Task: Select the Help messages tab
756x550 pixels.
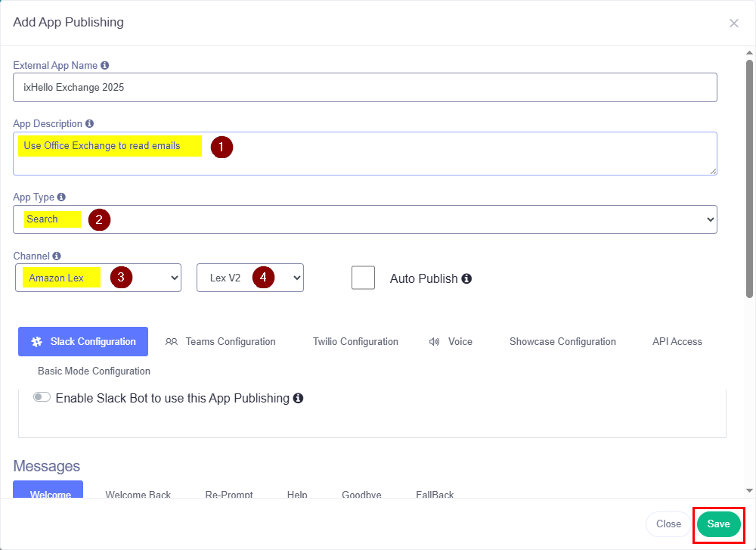Action: click(x=297, y=494)
